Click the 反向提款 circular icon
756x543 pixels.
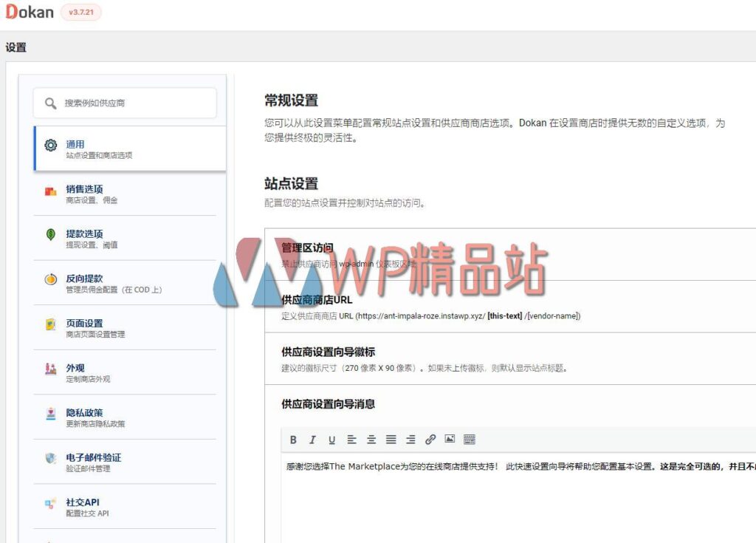(x=49, y=279)
